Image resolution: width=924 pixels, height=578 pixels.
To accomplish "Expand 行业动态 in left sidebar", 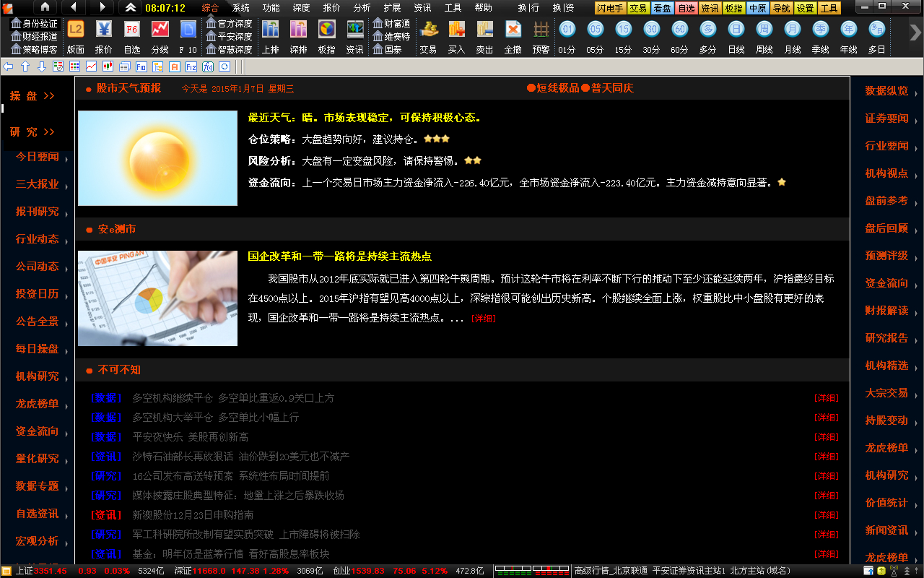I will (38, 239).
